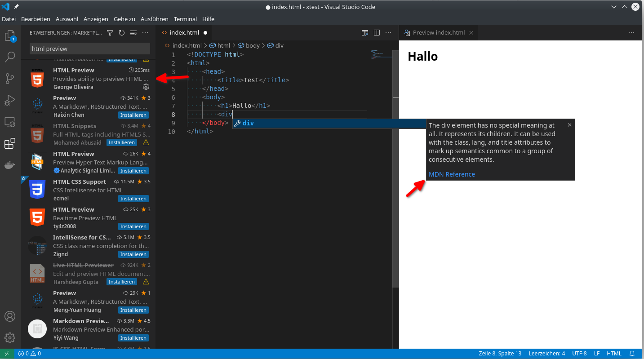The image size is (644, 359).
Task: Click the remote window indicator in status bar
Action: tap(7, 354)
